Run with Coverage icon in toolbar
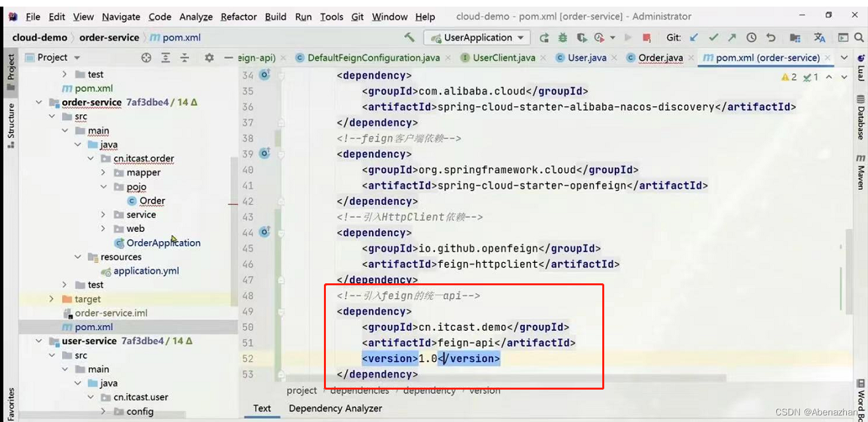 [582, 38]
